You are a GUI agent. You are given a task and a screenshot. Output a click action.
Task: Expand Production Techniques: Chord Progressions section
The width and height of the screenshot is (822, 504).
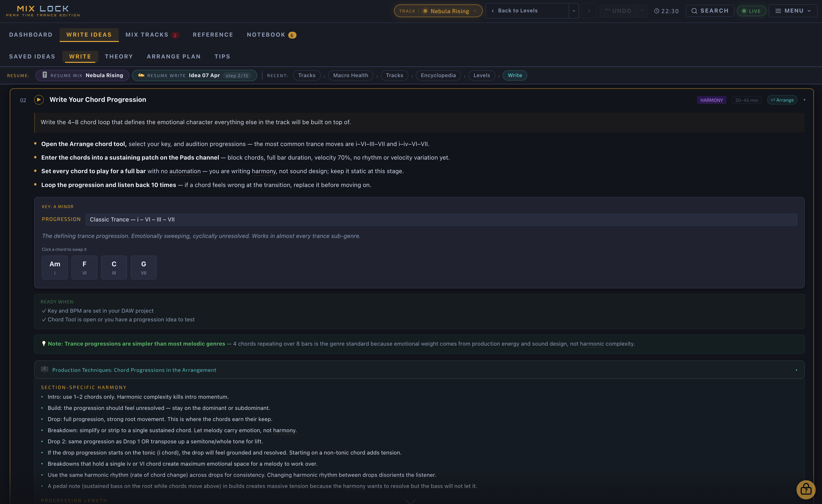click(x=419, y=370)
